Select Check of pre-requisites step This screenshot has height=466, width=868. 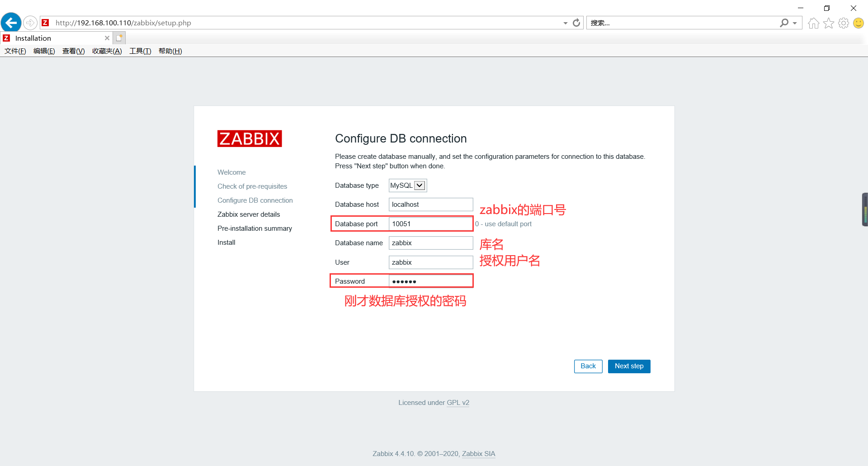point(252,186)
